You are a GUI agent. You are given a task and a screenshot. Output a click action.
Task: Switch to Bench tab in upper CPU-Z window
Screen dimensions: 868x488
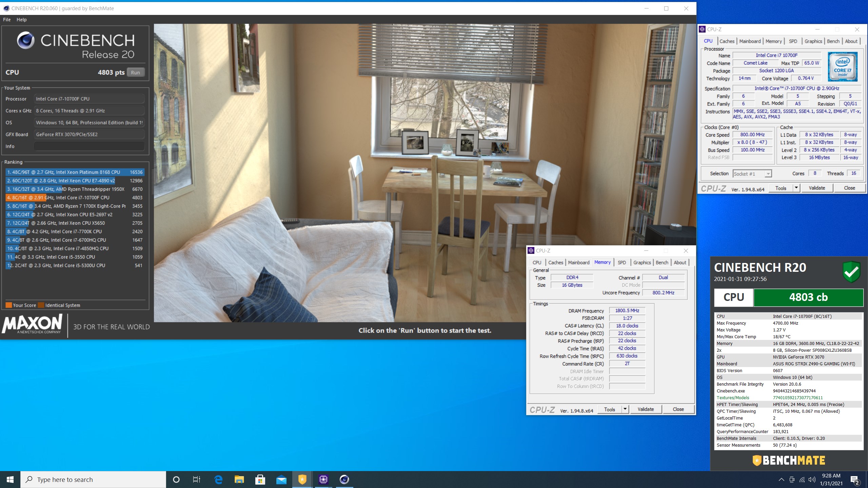tap(833, 41)
